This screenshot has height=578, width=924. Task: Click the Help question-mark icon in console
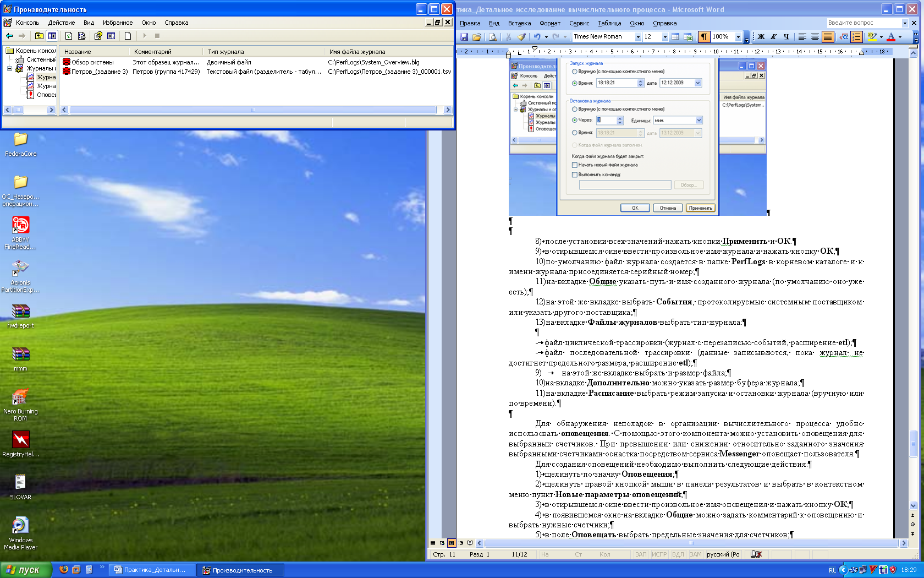coord(98,36)
